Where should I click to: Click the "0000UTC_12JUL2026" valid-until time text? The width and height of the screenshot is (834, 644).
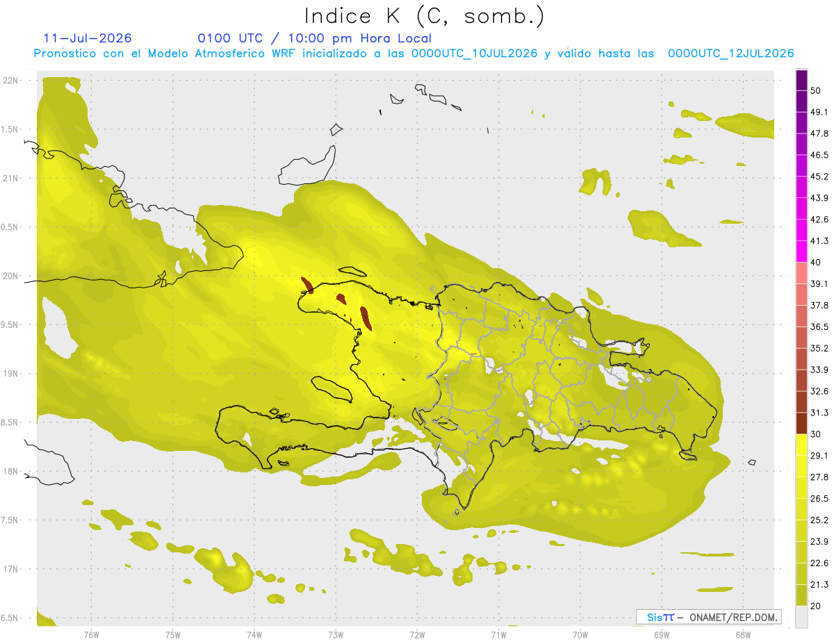[x=730, y=53]
